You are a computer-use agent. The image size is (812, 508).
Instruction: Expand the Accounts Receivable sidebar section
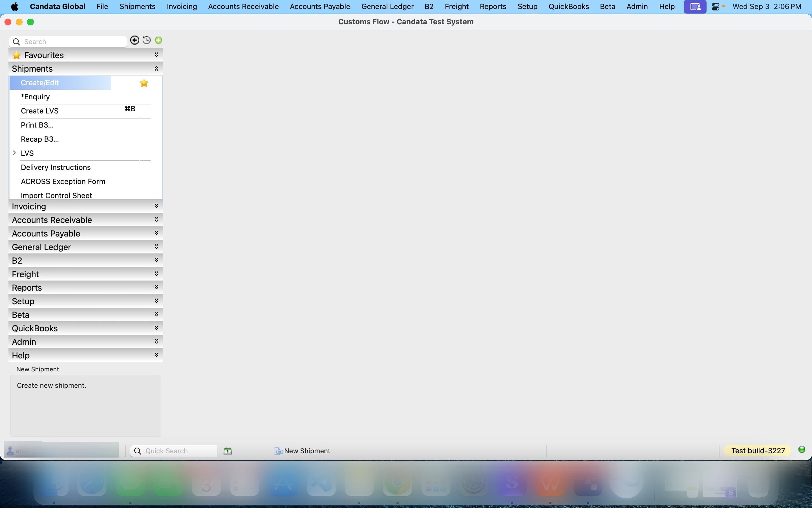[156, 219]
